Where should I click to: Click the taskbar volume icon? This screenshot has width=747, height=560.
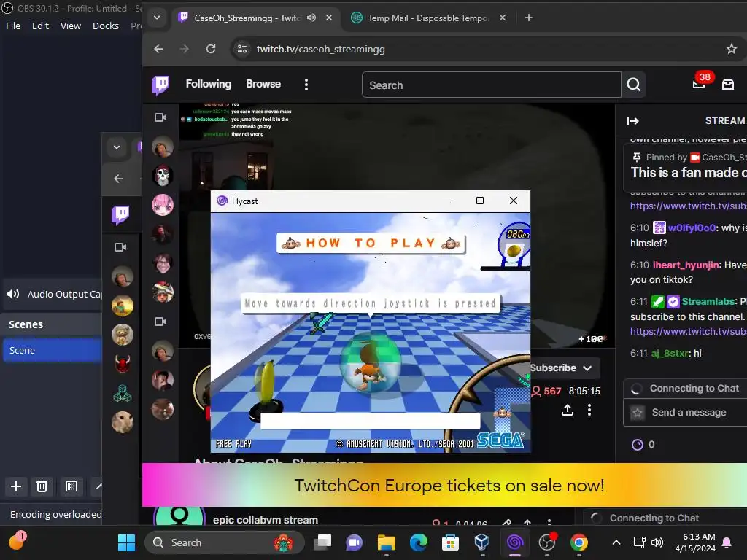tap(657, 542)
